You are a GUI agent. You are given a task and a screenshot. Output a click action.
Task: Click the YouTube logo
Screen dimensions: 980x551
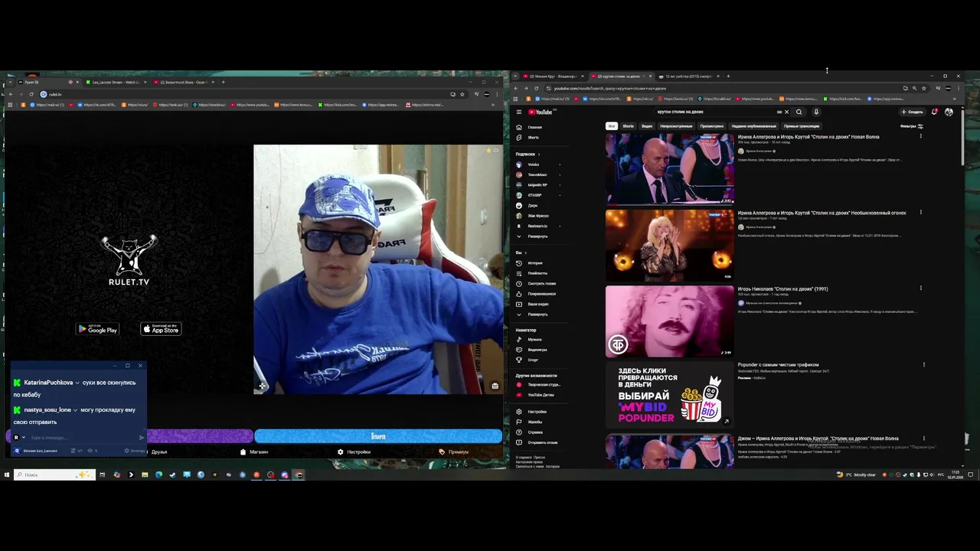[539, 112]
